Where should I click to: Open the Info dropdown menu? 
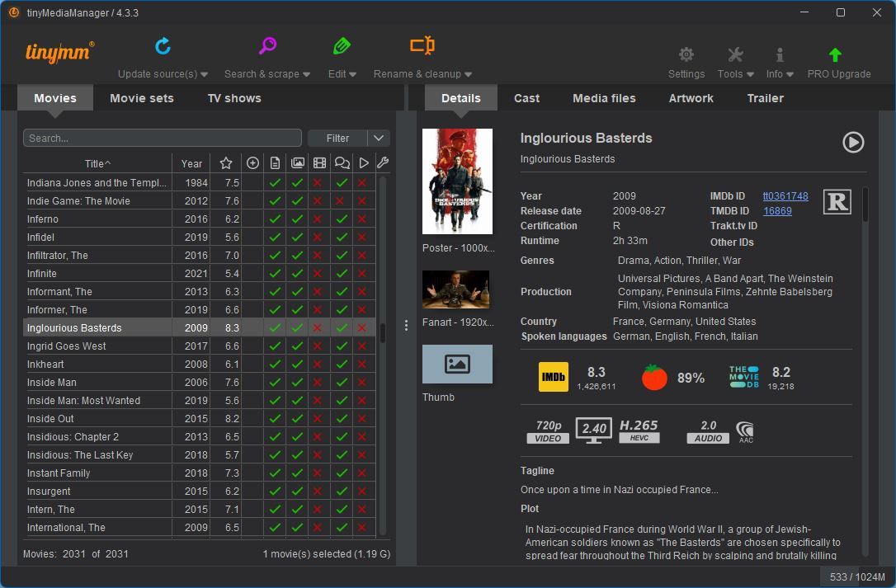[779, 73]
